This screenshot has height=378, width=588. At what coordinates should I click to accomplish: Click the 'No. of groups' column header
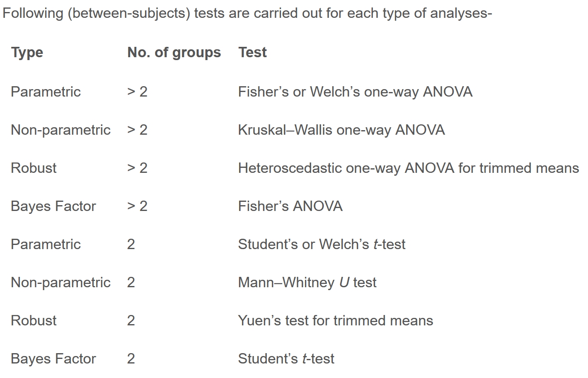tap(174, 53)
